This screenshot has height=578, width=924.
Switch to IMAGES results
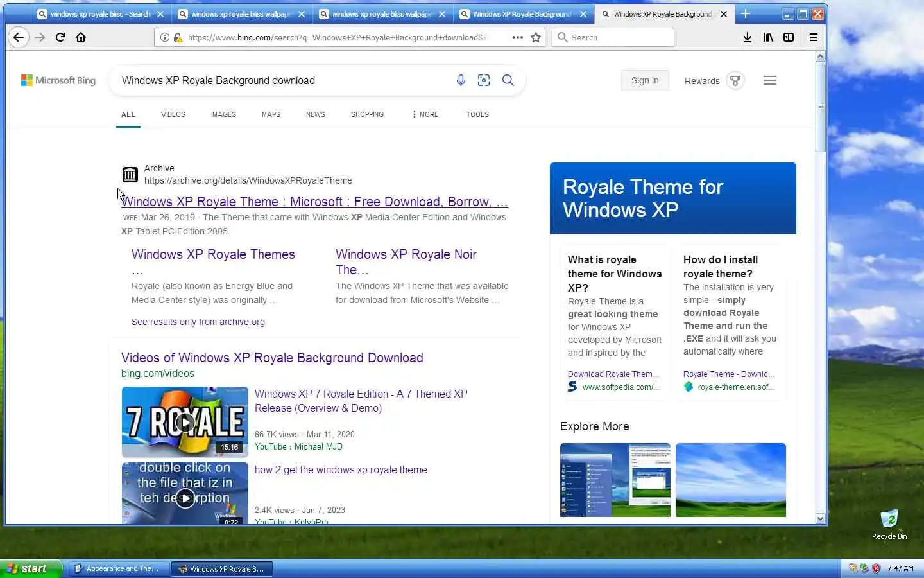(223, 114)
